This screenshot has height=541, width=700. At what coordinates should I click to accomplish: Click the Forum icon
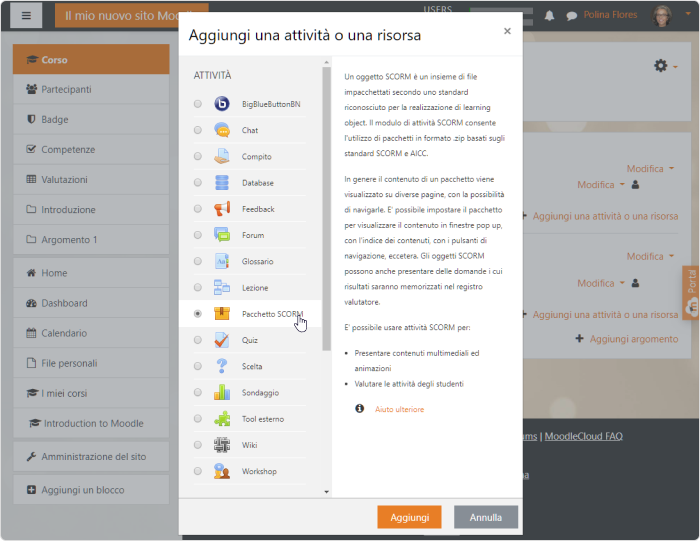222,235
